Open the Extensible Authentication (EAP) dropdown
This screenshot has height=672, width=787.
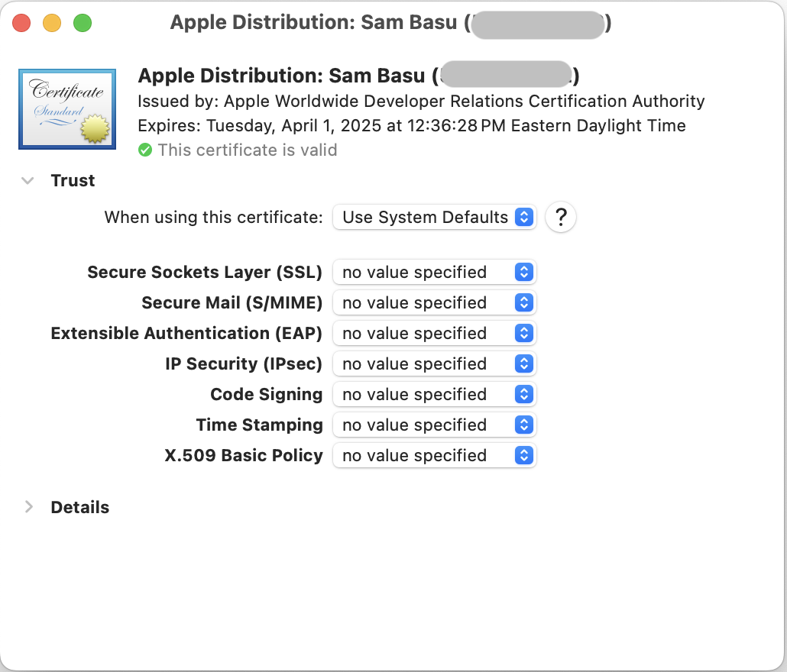435,334
